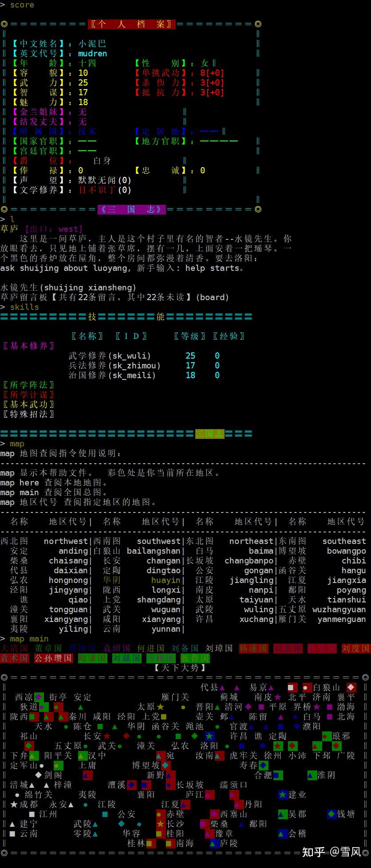Click the map location 渤海
Image resolution: width=371 pixels, height=868 pixels.
(x=346, y=707)
